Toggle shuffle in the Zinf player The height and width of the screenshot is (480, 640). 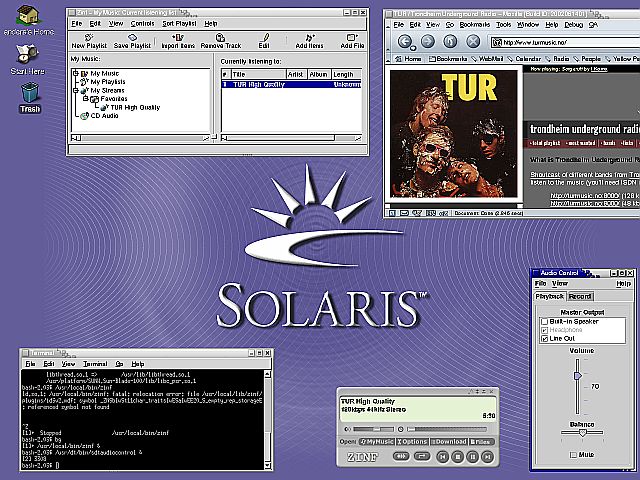coord(401,456)
